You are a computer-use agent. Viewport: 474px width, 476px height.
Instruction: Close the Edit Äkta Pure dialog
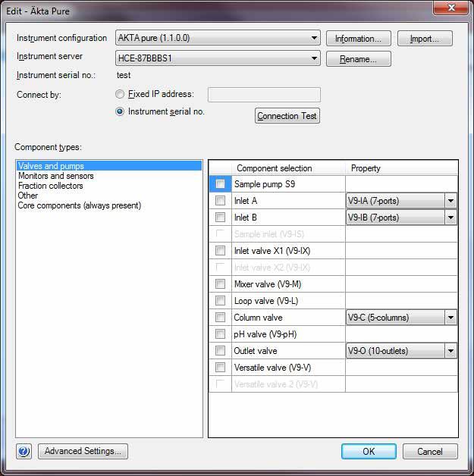click(451, 8)
